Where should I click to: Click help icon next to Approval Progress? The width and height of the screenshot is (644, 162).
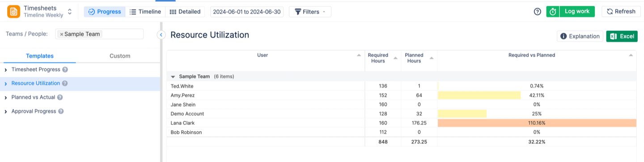[x=61, y=111]
